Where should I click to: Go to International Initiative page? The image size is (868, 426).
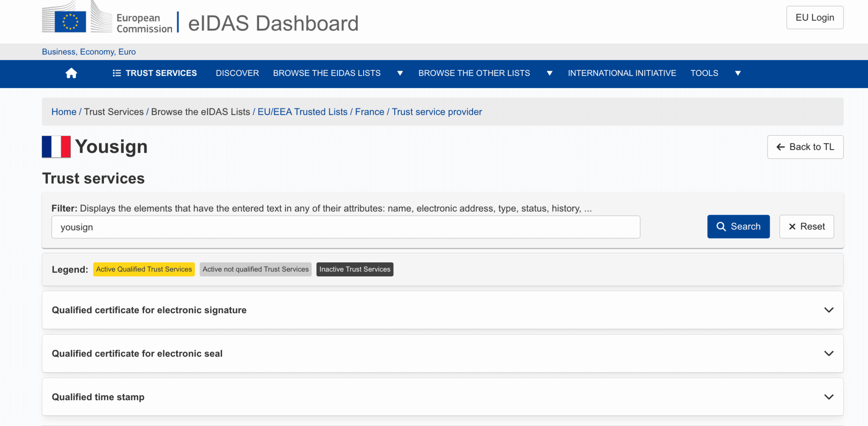click(x=622, y=73)
